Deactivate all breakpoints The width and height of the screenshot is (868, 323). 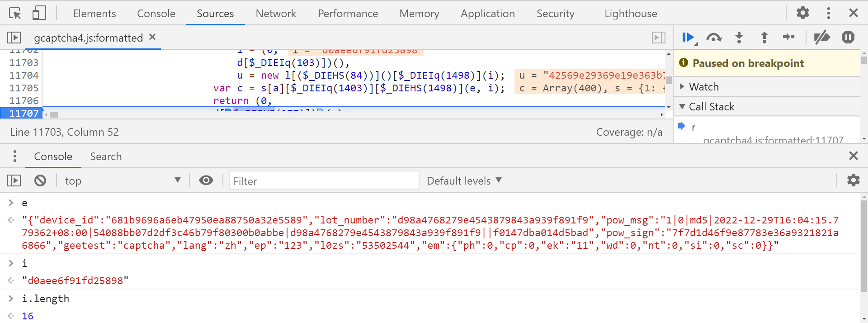[x=822, y=37]
